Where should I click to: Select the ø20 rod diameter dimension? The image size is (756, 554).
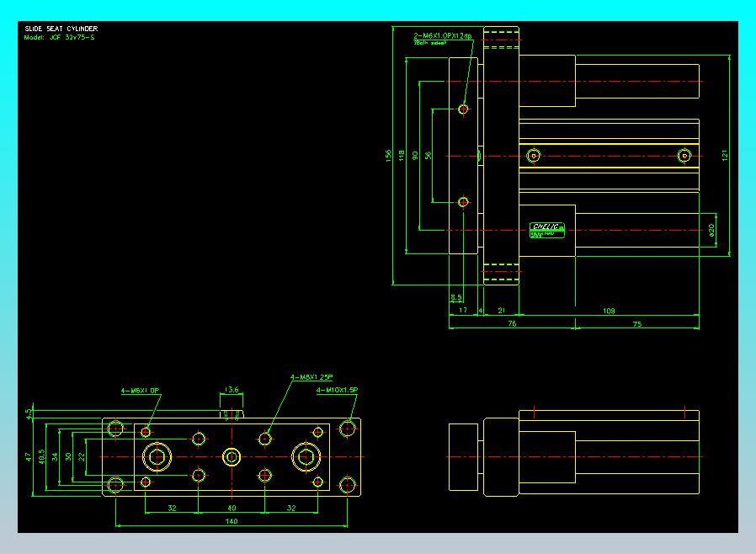pos(711,231)
